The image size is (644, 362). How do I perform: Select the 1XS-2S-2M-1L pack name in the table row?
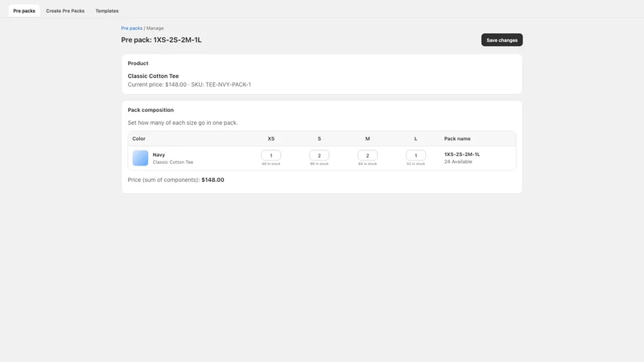[462, 154]
